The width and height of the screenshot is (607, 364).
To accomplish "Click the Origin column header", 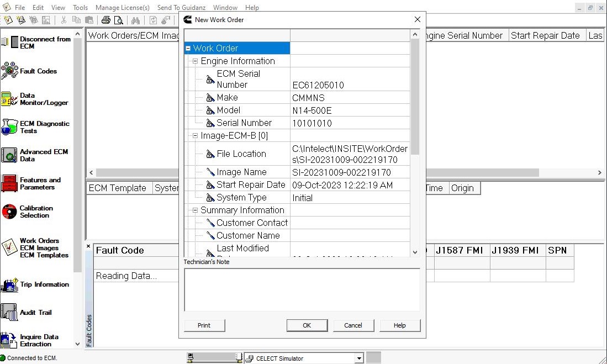I will (465, 188).
